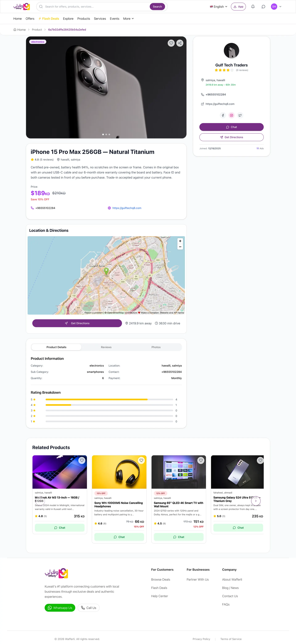This screenshot has width=296, height=644.
Task: Open Explore nav item
Action: (x=68, y=19)
